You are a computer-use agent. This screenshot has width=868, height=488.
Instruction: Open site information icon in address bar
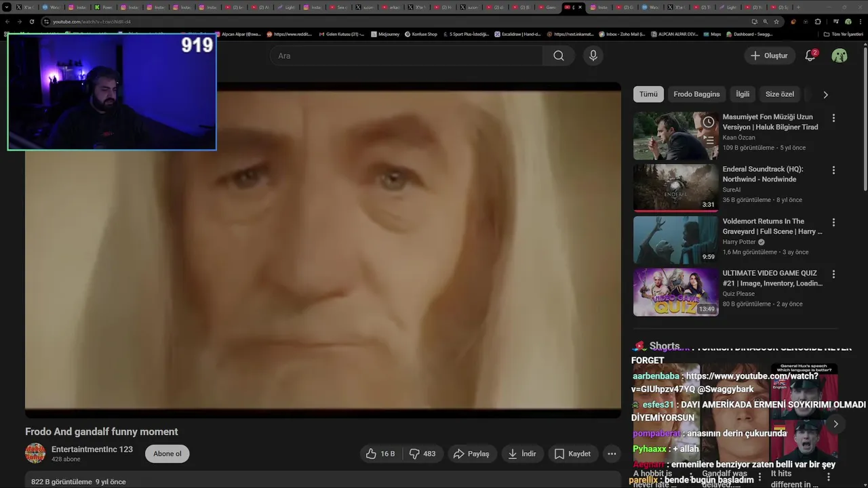click(46, 22)
